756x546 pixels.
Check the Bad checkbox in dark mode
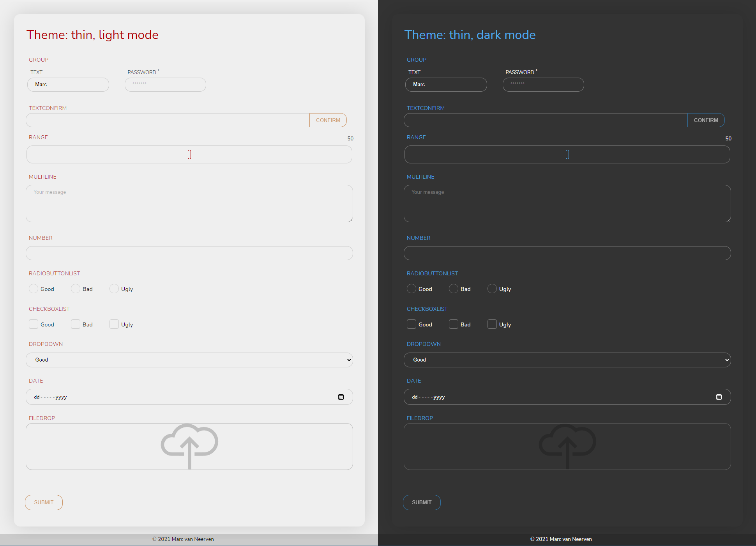click(x=454, y=324)
